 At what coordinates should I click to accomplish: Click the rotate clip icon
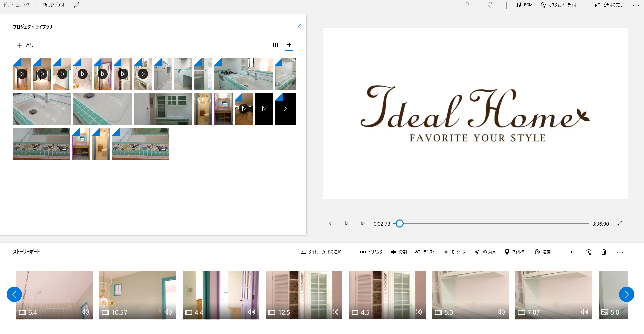coord(589,252)
